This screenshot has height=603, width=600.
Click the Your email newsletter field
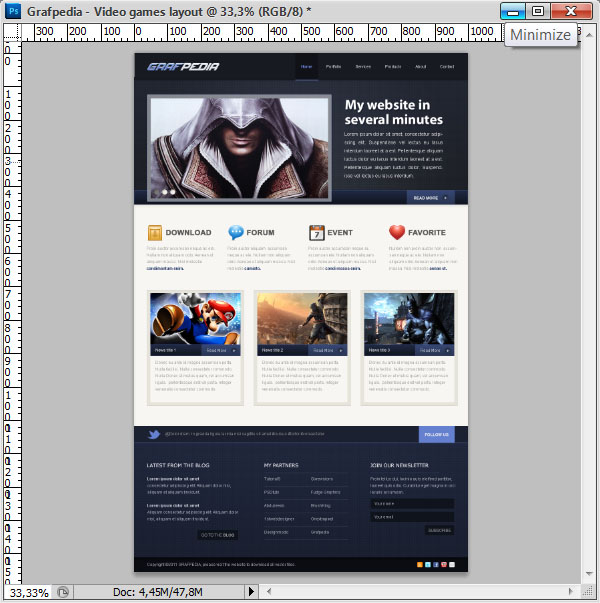412,517
